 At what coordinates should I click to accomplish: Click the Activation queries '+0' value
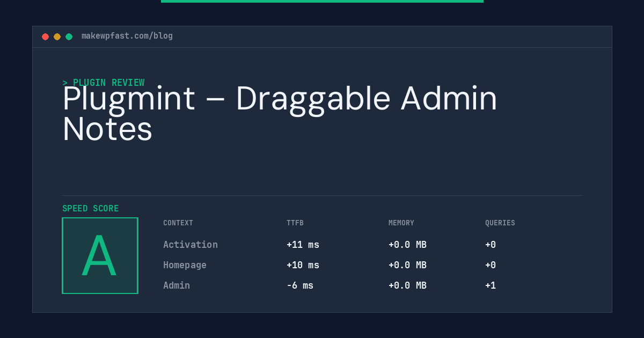(491, 245)
